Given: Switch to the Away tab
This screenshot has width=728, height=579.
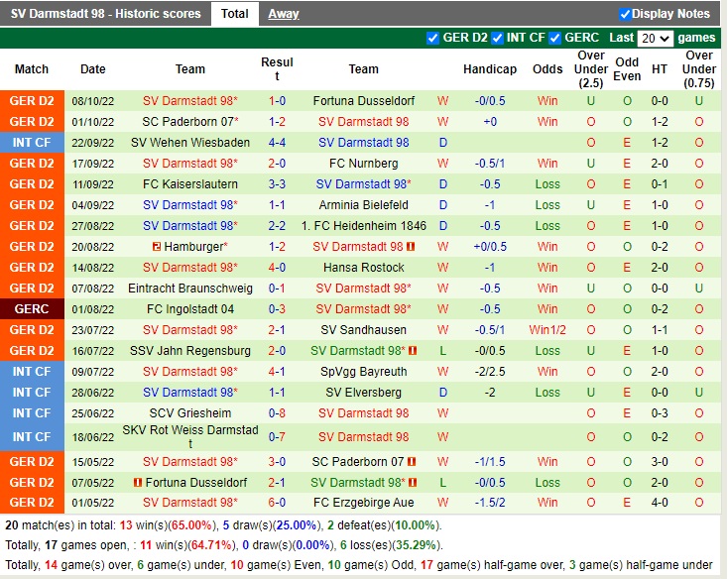Looking at the screenshot, I should (284, 14).
